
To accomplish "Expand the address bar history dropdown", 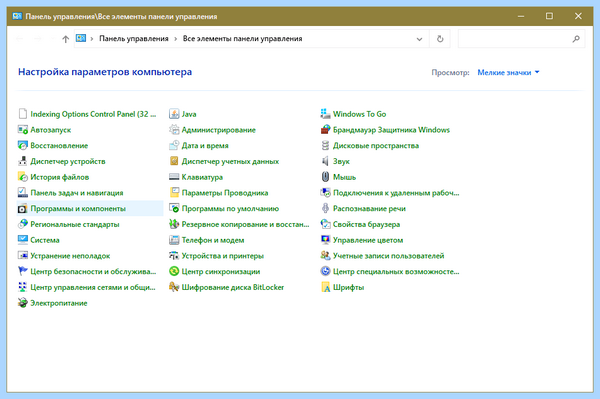I will coord(419,39).
